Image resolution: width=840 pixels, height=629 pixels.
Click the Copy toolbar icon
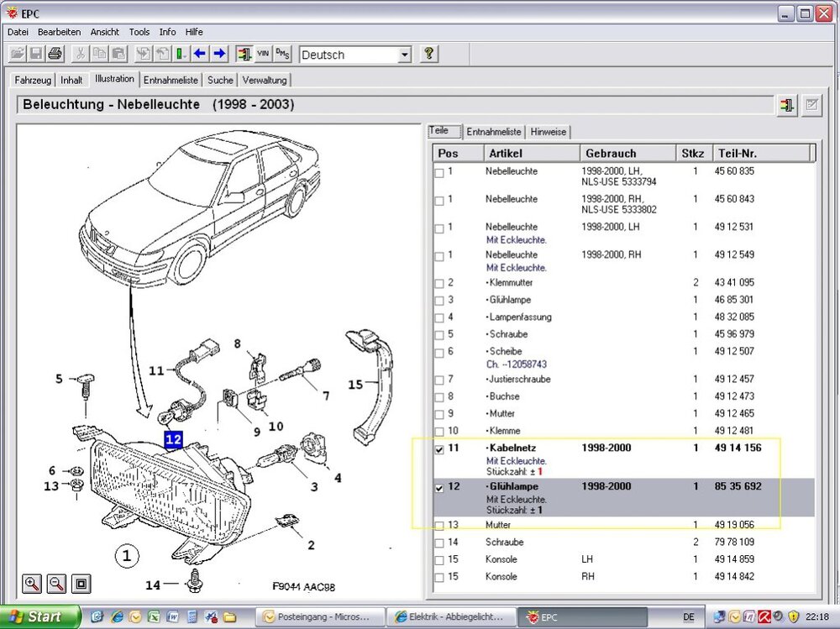click(x=99, y=54)
